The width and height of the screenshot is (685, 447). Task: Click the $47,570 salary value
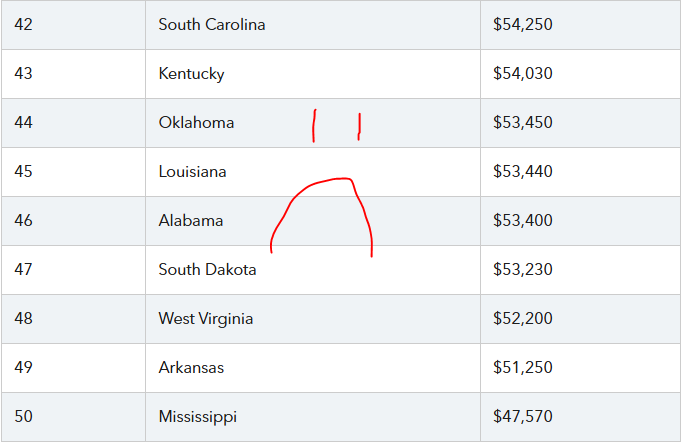(522, 417)
